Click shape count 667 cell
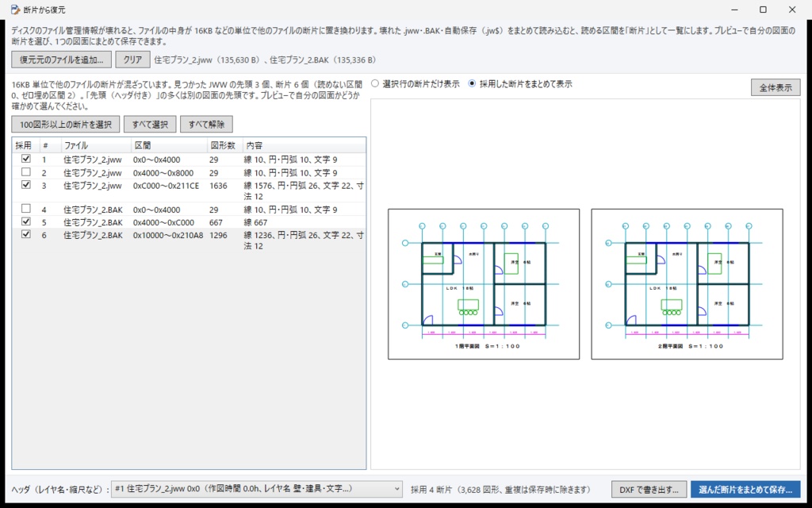This screenshot has width=812, height=508. [216, 222]
